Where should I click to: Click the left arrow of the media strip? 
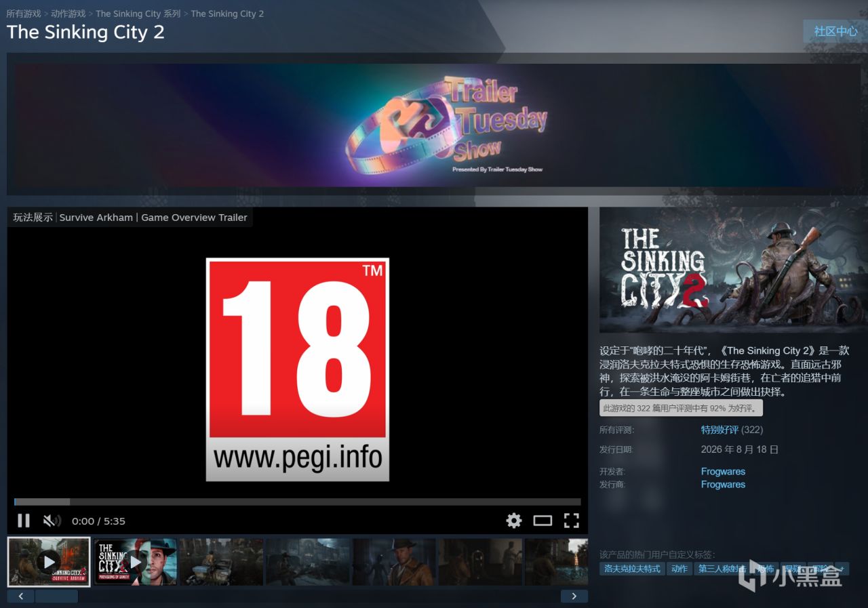[x=20, y=596]
